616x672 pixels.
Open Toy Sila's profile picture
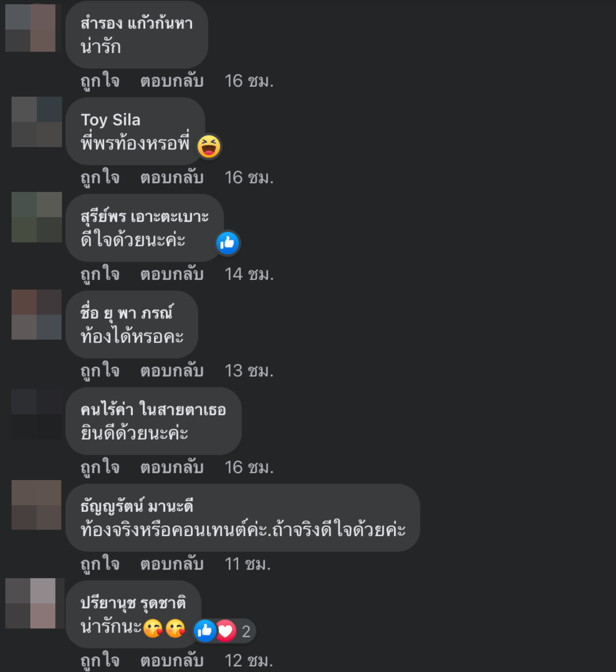[x=37, y=122]
